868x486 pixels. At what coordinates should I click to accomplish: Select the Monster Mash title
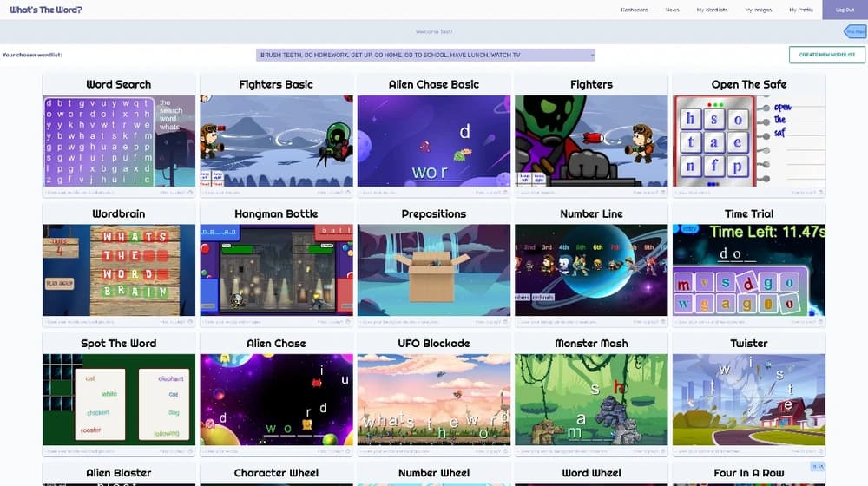pyautogui.click(x=591, y=343)
